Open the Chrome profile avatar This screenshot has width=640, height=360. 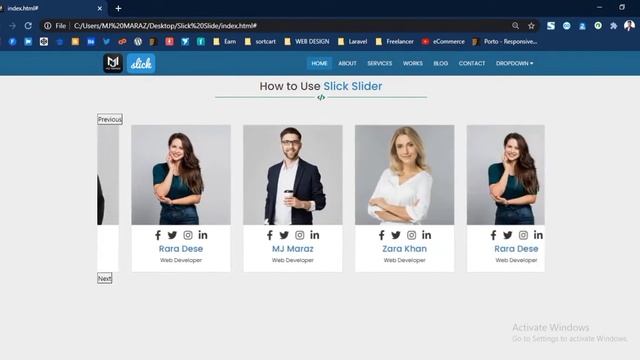click(x=629, y=25)
